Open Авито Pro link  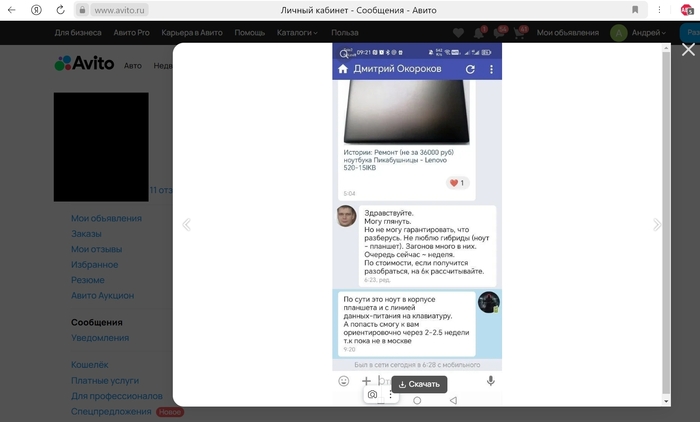pos(131,33)
